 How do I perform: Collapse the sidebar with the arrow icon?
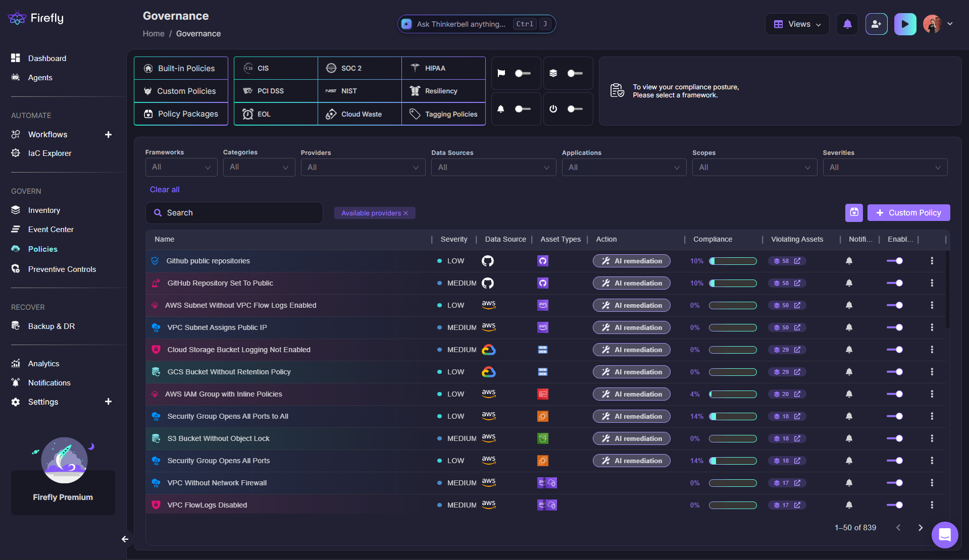[x=125, y=539]
